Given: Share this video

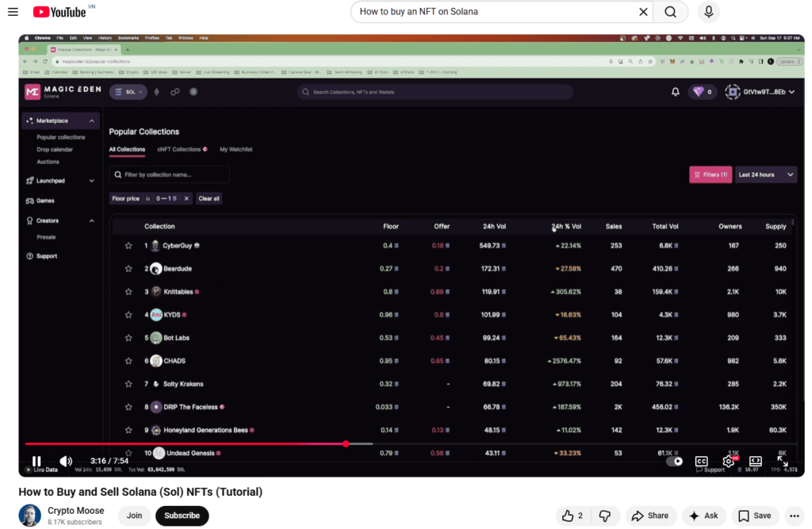Looking at the screenshot, I should click(649, 516).
